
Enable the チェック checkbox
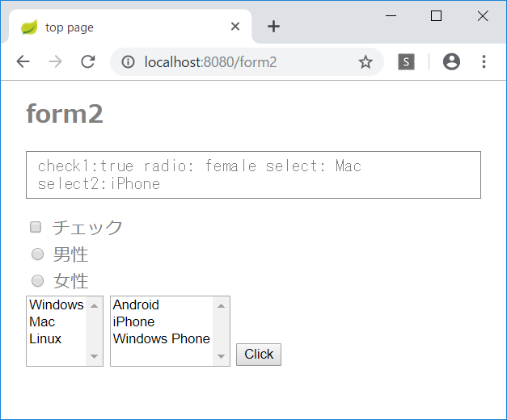click(x=36, y=227)
